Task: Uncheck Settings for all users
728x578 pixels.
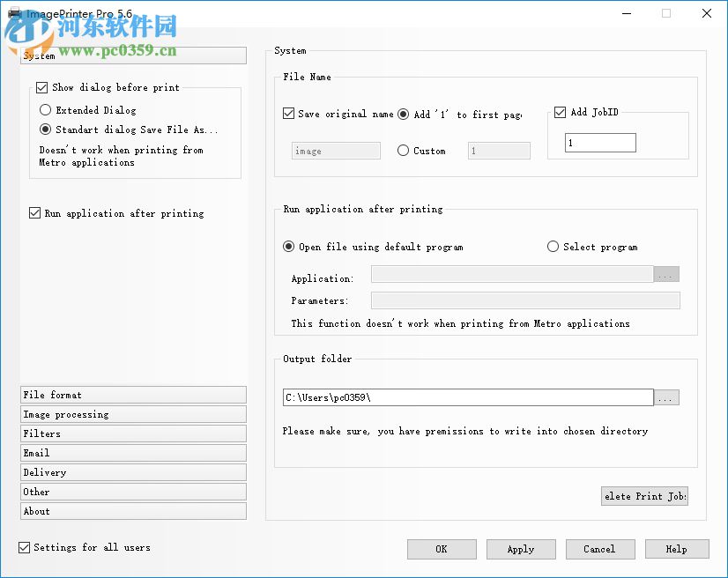Action: (22, 547)
